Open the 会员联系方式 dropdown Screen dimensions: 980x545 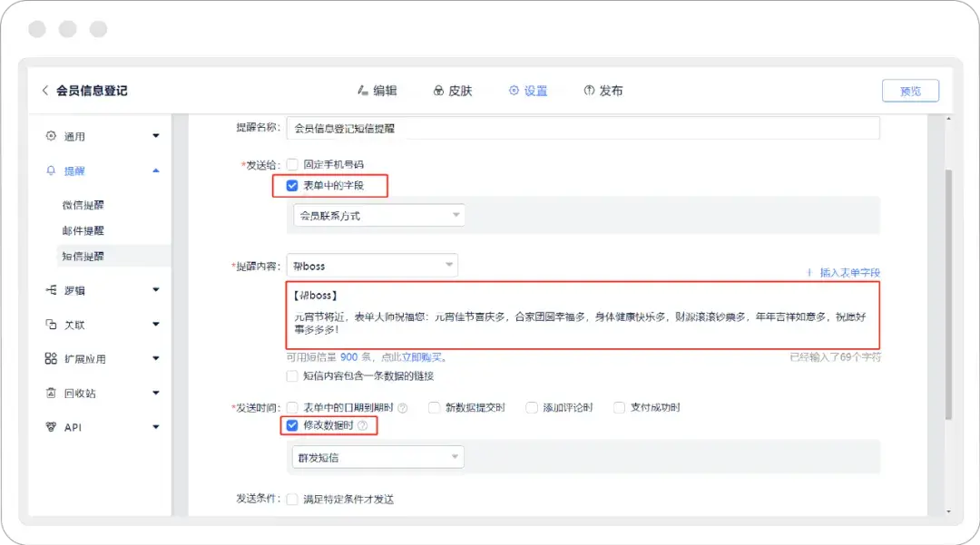379,216
